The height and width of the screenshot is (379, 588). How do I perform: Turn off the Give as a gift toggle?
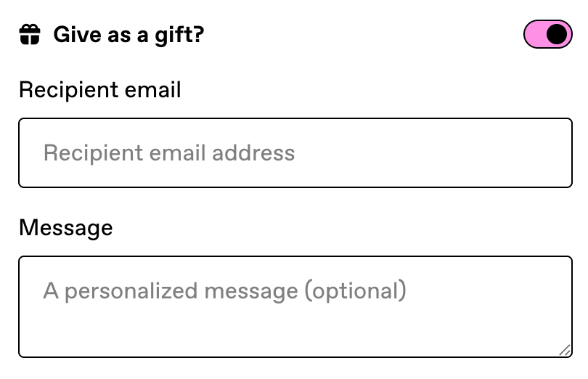pos(548,34)
